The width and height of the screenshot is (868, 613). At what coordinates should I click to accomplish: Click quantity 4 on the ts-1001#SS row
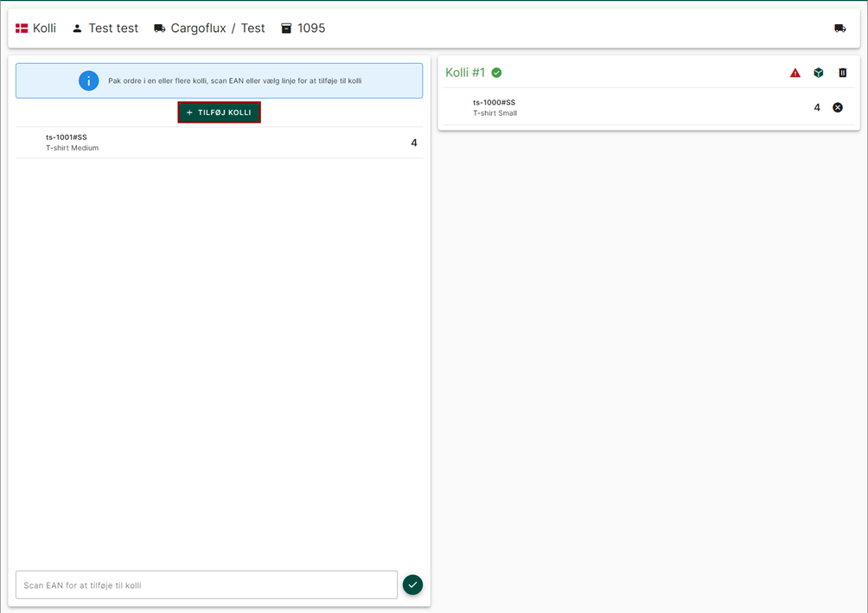(413, 143)
